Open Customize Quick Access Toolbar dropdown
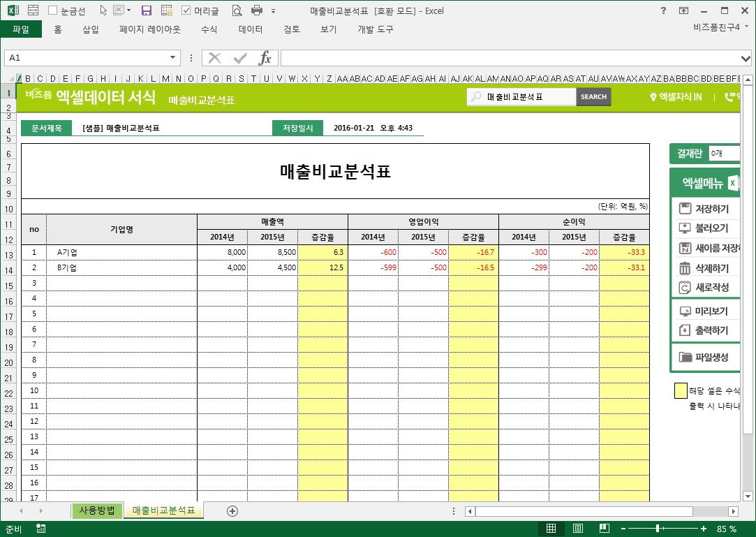Viewport: 756px width, 537px height. tap(273, 11)
